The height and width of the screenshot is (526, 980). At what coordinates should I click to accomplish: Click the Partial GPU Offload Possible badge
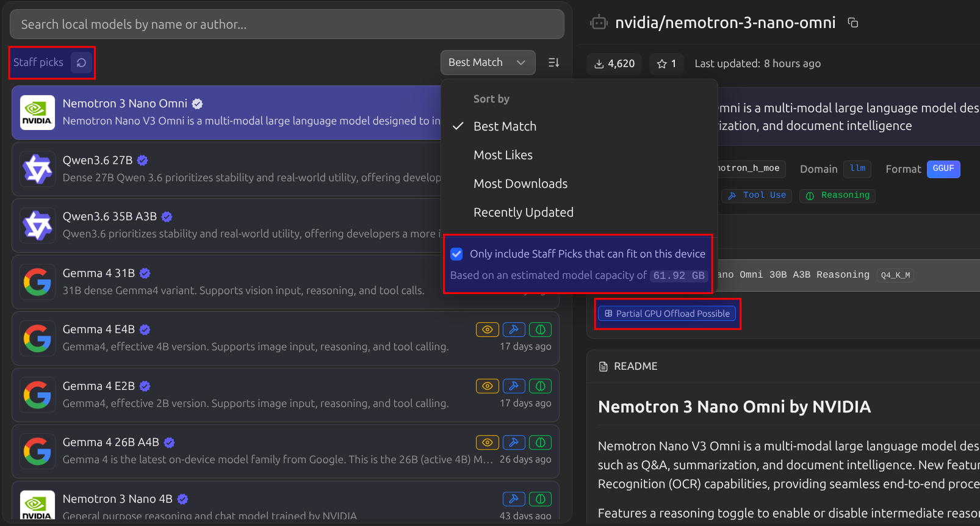(667, 314)
